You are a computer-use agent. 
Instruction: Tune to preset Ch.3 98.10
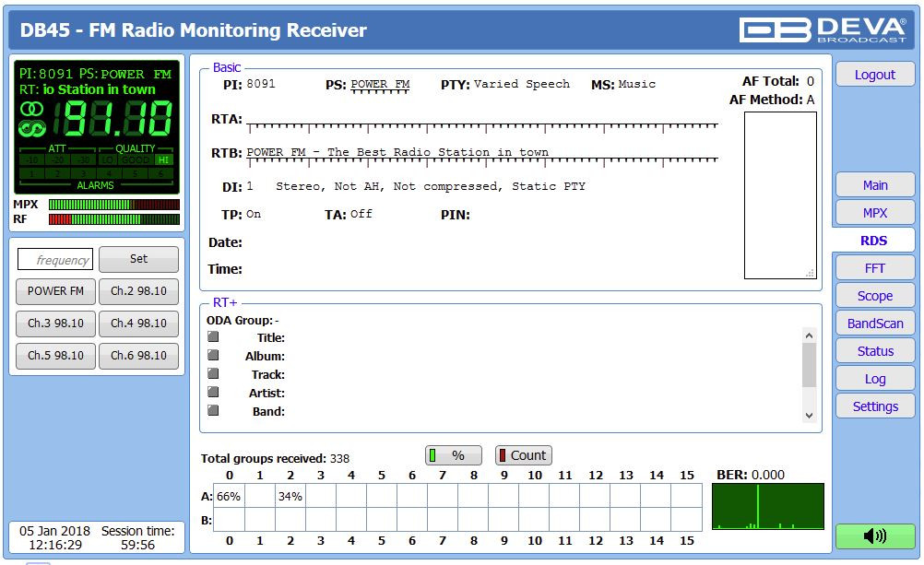coord(55,324)
